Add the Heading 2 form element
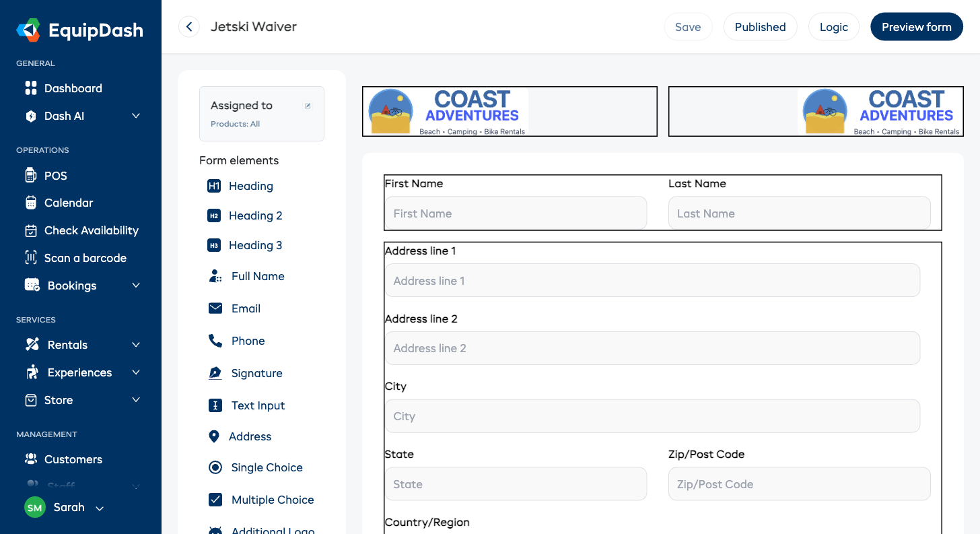Viewport: 980px width, 534px height. tap(255, 215)
